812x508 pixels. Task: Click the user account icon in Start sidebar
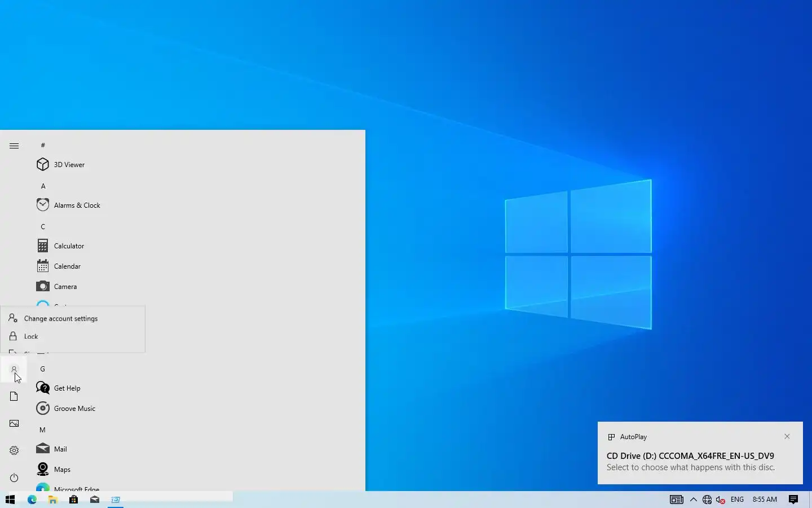coord(14,369)
